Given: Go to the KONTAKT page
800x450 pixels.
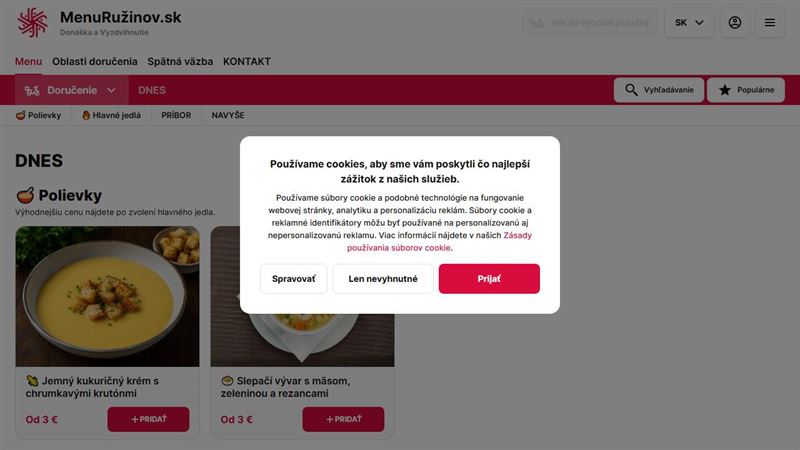Looking at the screenshot, I should pos(247,61).
